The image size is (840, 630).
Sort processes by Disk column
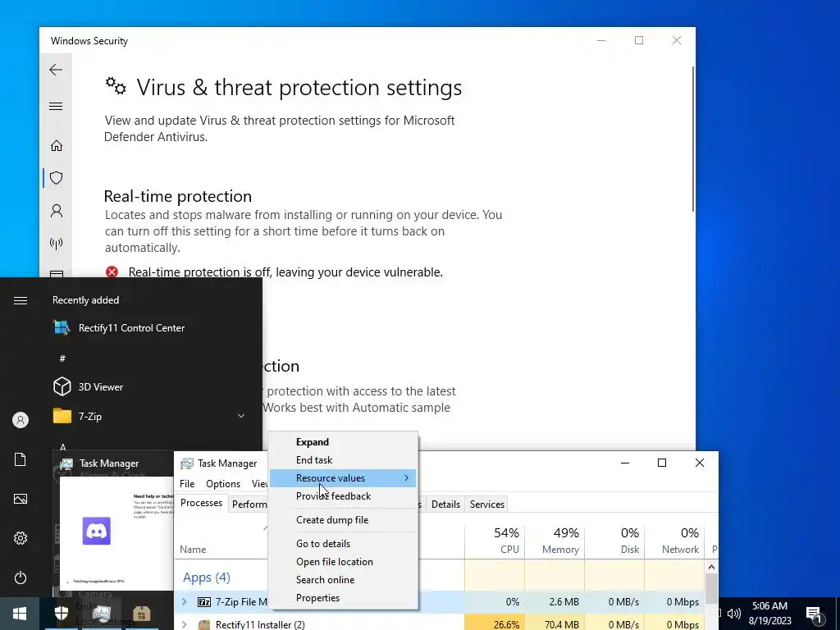[x=614, y=541]
